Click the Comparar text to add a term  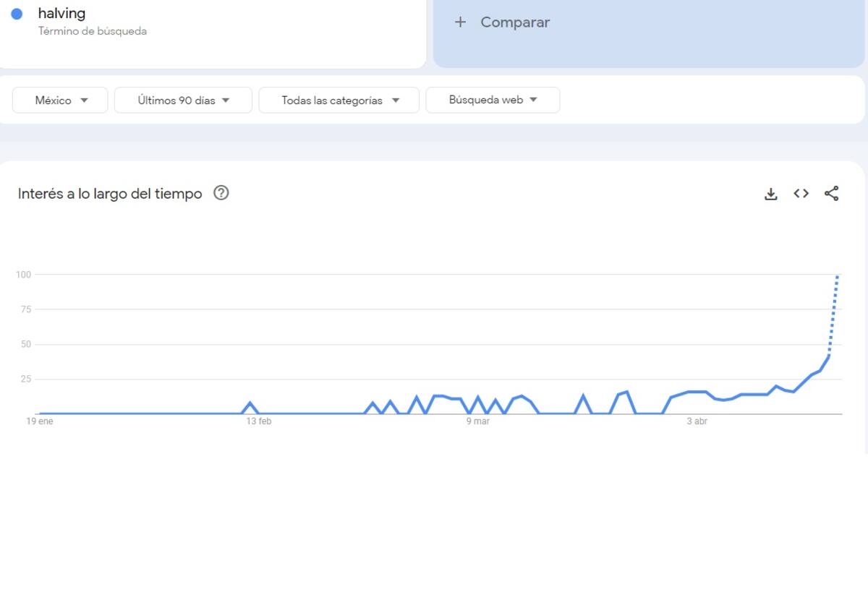[515, 22]
